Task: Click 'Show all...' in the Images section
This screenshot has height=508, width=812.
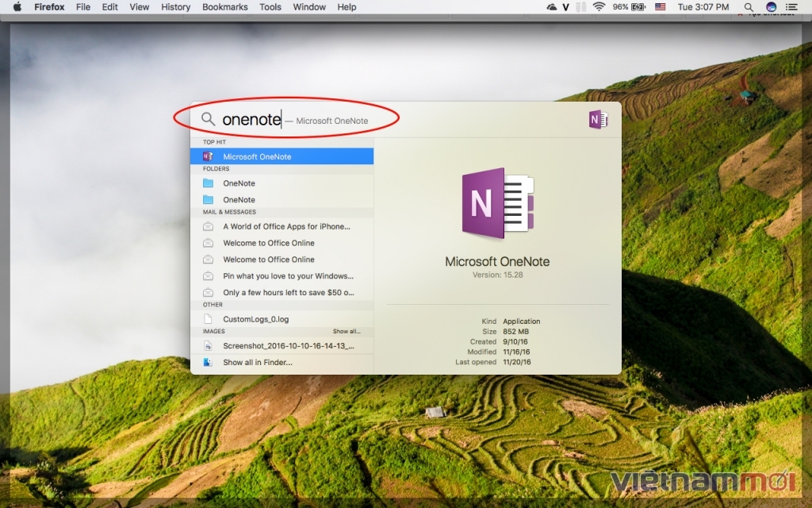Action: pyautogui.click(x=347, y=331)
